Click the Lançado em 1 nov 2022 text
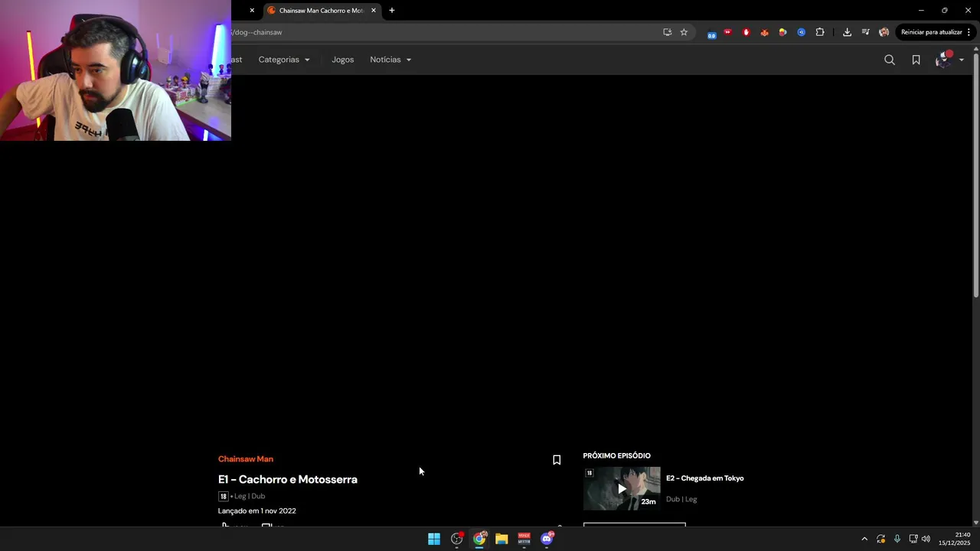 (x=257, y=510)
